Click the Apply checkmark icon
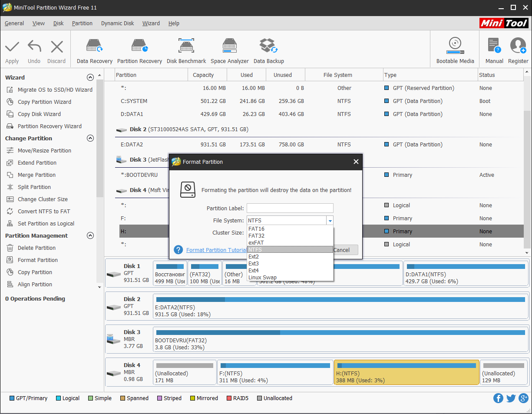 tap(12, 46)
